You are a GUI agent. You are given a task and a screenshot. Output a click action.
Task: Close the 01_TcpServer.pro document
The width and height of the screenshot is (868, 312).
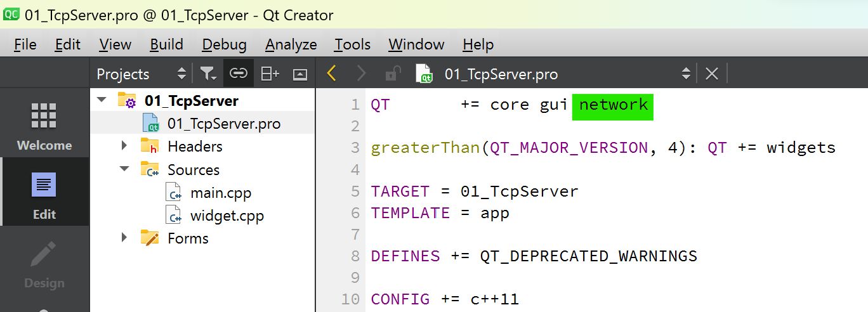pos(711,74)
